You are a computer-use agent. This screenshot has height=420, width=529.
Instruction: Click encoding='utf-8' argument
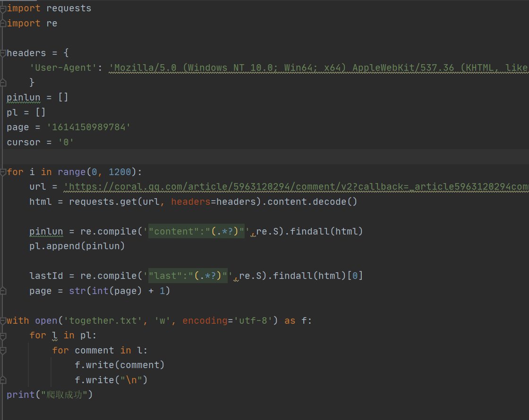click(x=227, y=320)
